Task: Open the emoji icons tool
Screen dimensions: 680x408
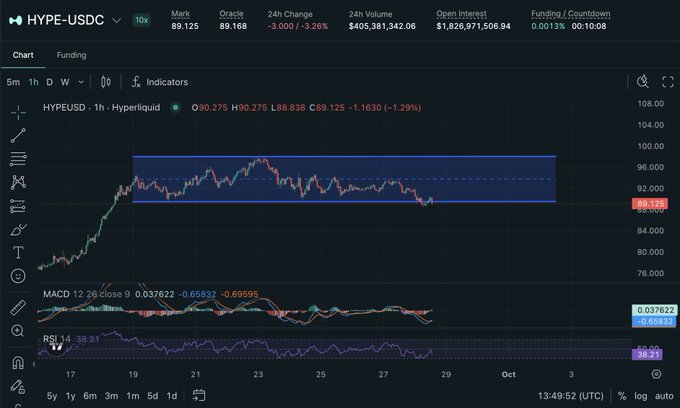Action: tap(18, 276)
